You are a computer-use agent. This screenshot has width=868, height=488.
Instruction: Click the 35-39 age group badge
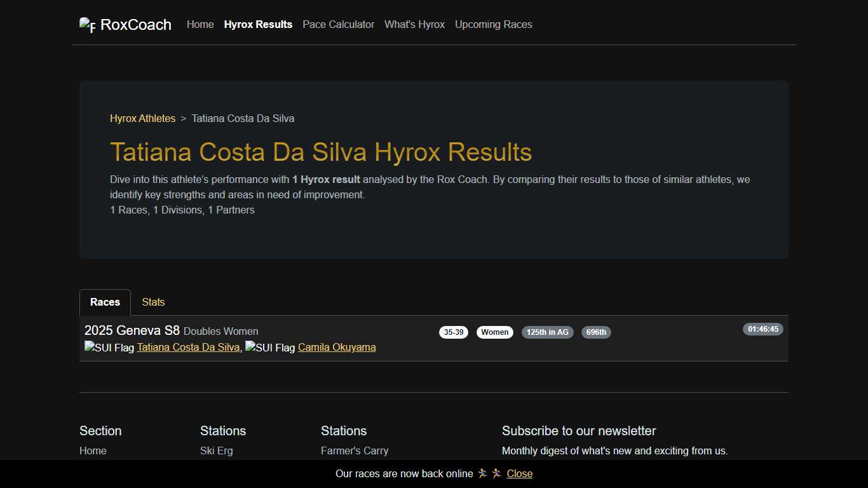[x=453, y=332]
